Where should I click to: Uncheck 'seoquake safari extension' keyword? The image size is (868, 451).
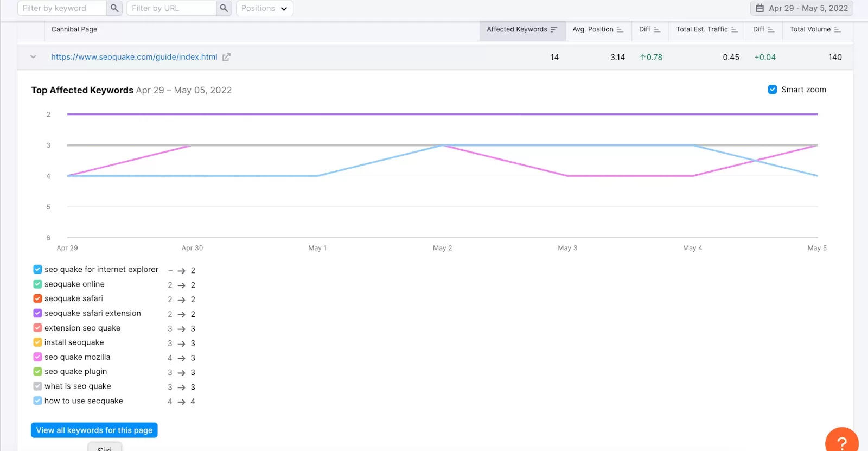tap(37, 313)
